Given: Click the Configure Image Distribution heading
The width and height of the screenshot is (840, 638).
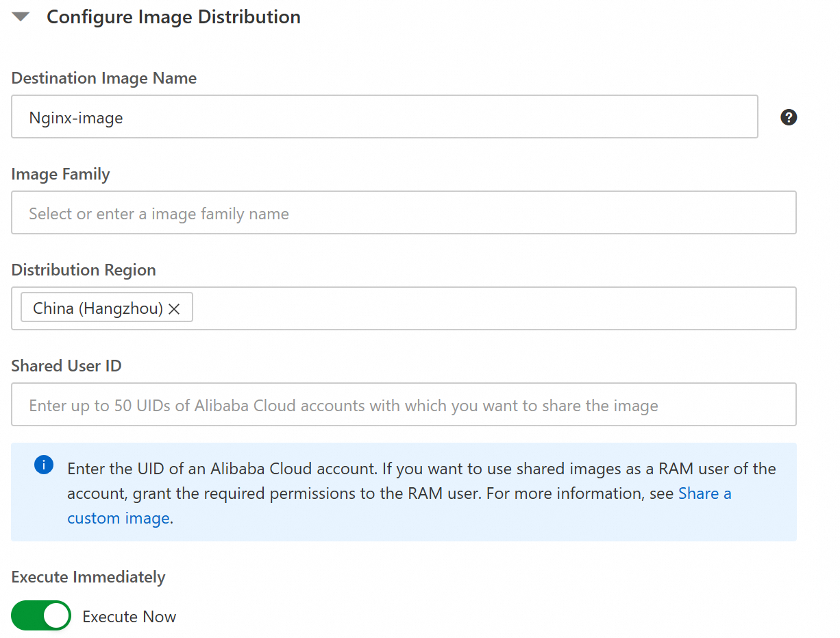Looking at the screenshot, I should [x=173, y=17].
